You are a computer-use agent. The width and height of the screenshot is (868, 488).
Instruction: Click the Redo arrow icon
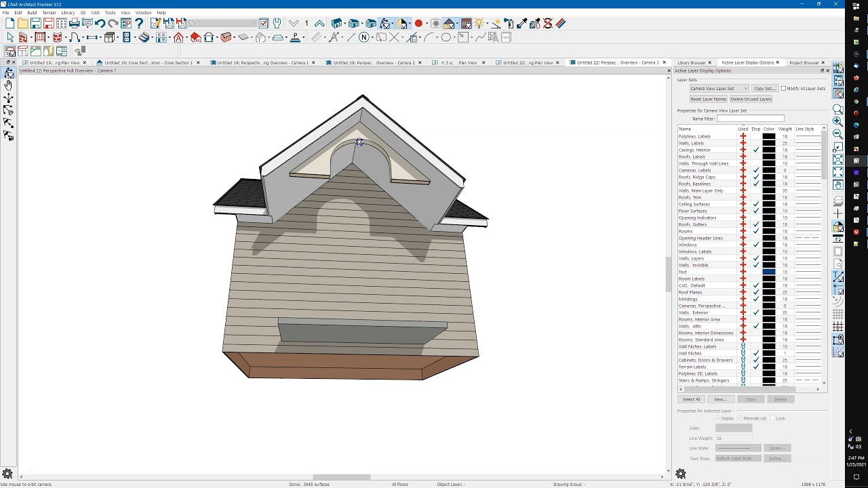pos(113,24)
